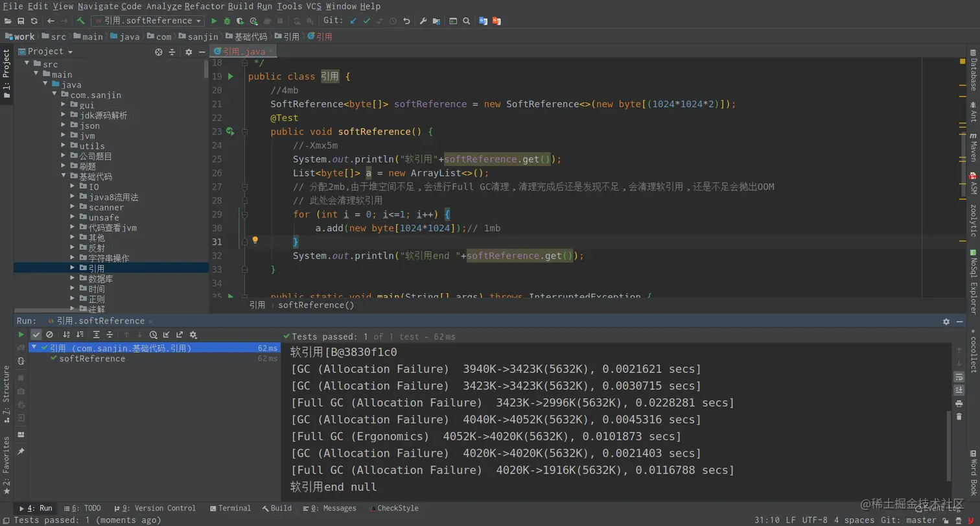Open the Project view selector dropdown
The height and width of the screenshot is (526, 980).
point(47,52)
